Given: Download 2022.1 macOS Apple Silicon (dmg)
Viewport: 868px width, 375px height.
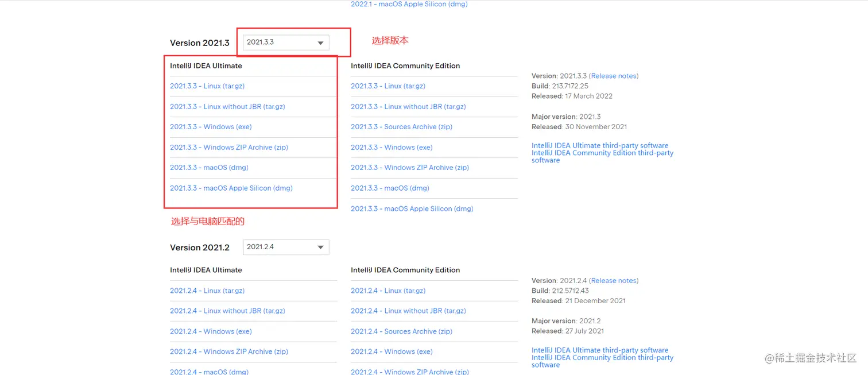Looking at the screenshot, I should [409, 4].
